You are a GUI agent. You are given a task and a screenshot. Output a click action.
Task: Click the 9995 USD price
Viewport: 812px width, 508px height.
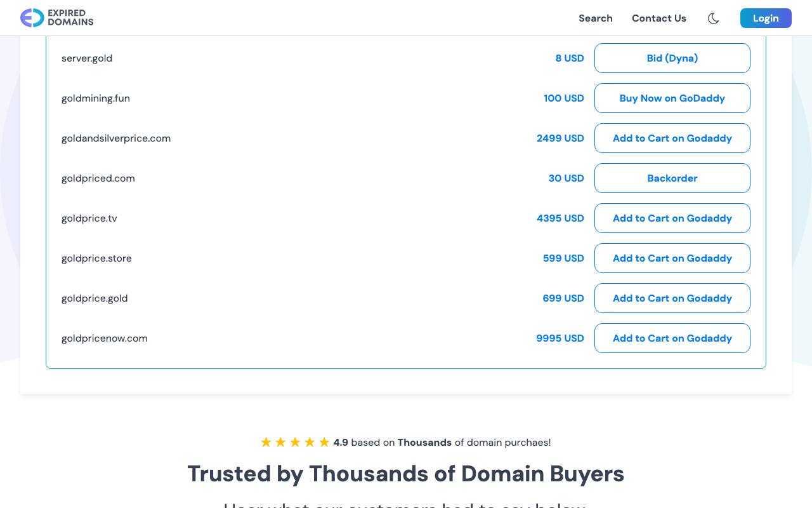560,338
